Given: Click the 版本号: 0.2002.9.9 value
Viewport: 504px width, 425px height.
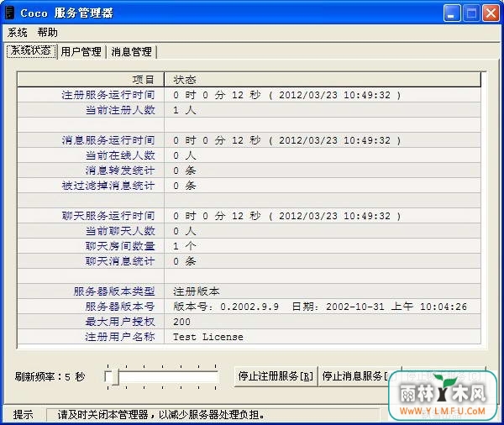Looking at the screenshot, I should (226, 307).
